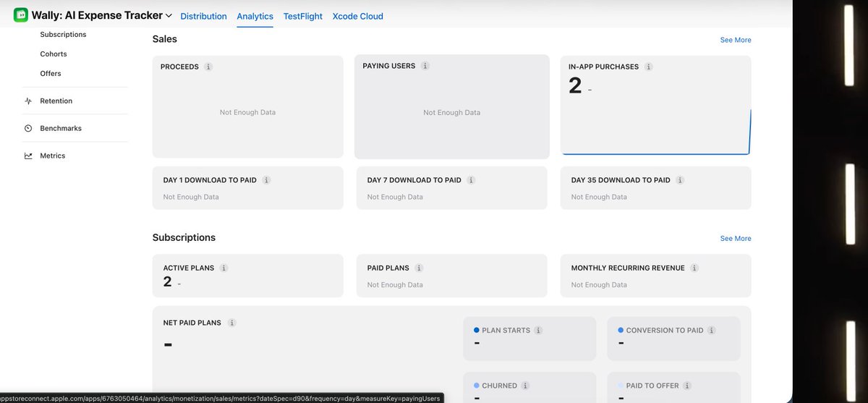Show info for Conversion to Paid
Screen dimensions: 868x403
pyautogui.click(x=712, y=330)
